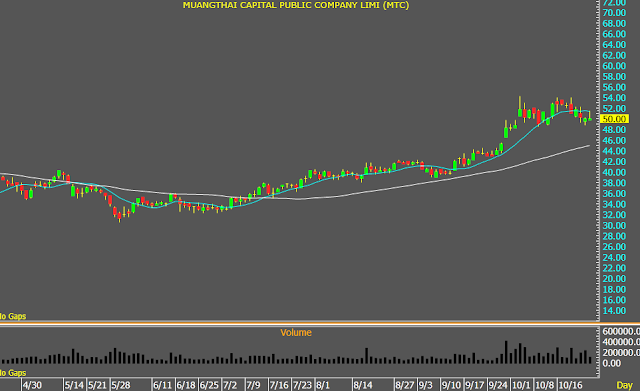Image resolution: width=640 pixels, height=391 pixels.
Task: Click the 60.00 price axis label
Action: (614, 66)
